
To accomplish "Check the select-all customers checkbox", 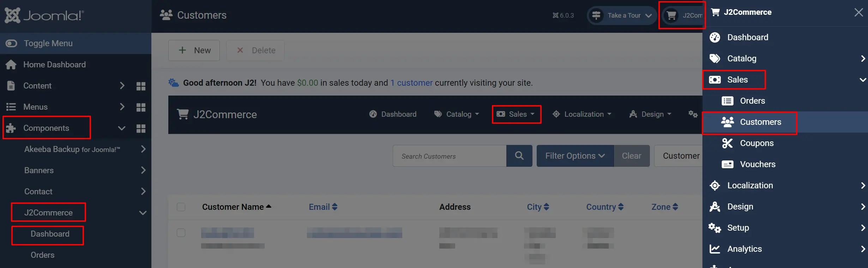I will (x=181, y=207).
